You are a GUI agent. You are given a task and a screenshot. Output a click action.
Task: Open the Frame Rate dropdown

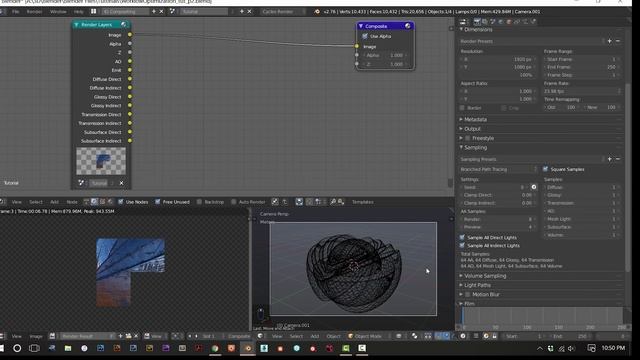581,91
